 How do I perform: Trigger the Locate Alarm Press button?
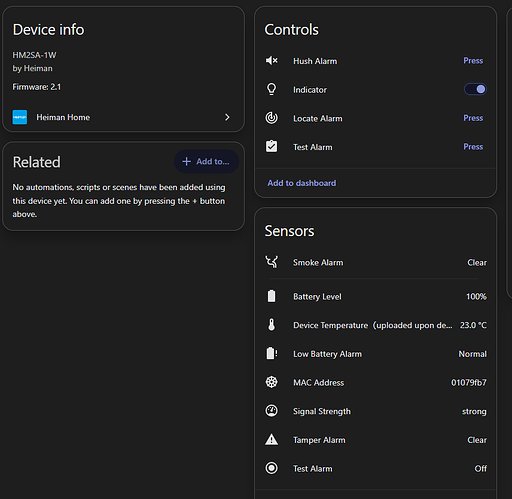coord(473,118)
